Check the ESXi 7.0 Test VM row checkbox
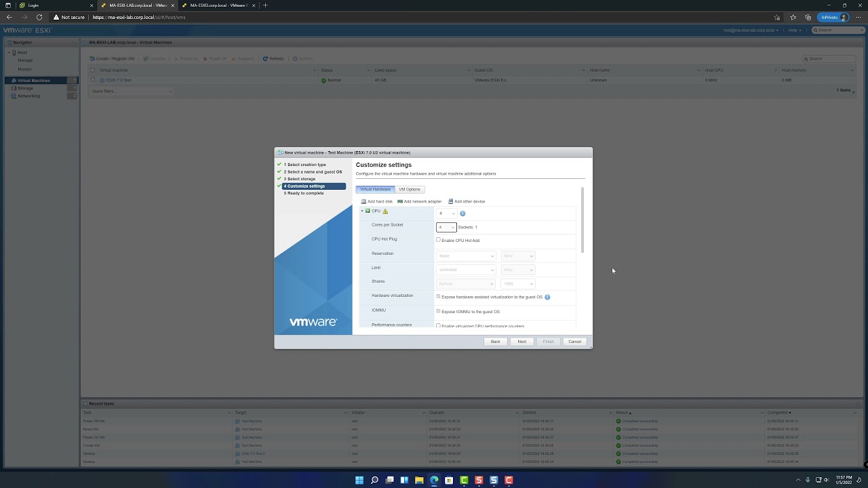 93,80
